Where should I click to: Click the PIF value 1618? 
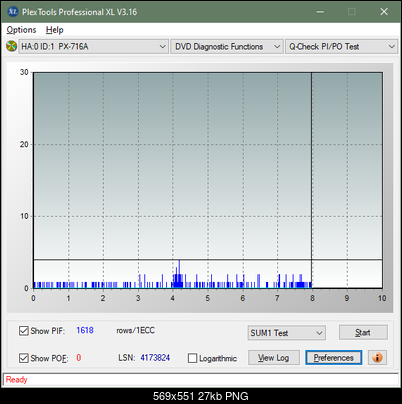pos(85,330)
